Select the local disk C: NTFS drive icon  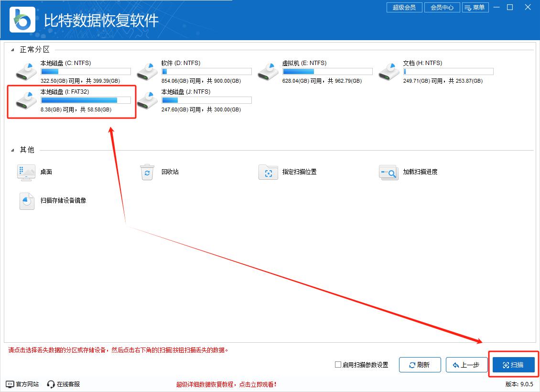coord(26,71)
